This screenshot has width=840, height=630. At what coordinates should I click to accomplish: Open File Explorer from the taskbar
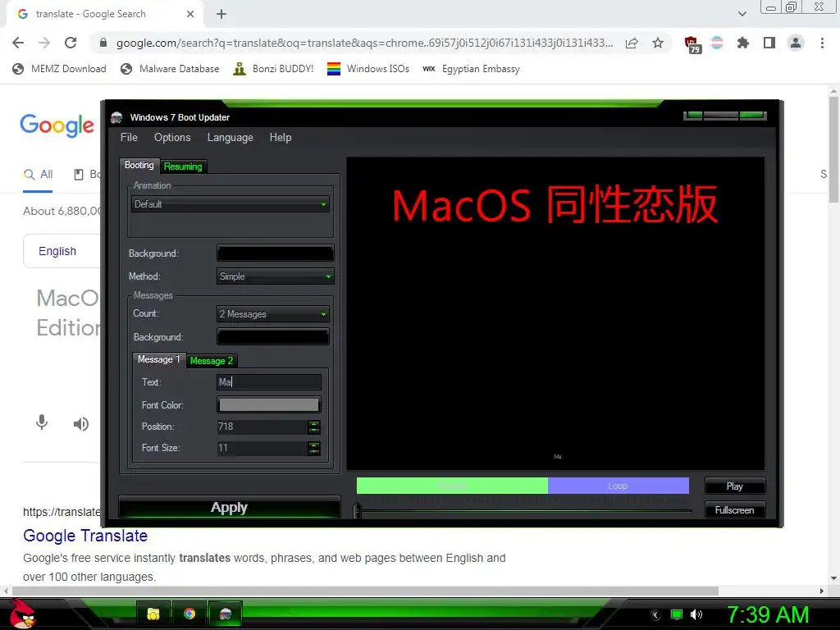(x=153, y=614)
